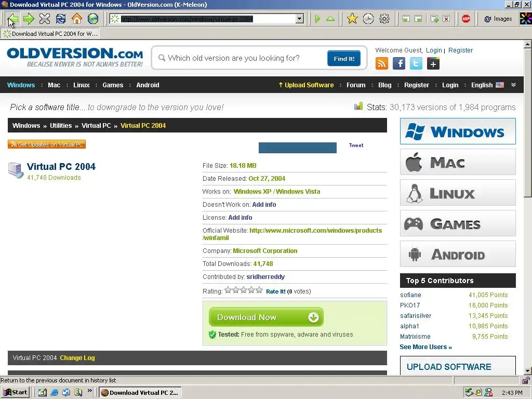Open the Android menu in nav bar
Image resolution: width=532 pixels, height=399 pixels.
pos(148,85)
